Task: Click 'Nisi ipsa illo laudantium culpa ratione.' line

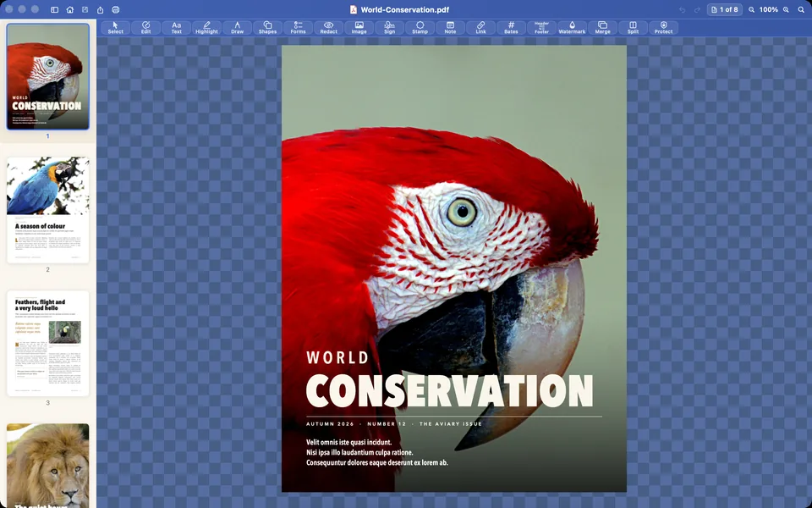Action: [x=359, y=452]
